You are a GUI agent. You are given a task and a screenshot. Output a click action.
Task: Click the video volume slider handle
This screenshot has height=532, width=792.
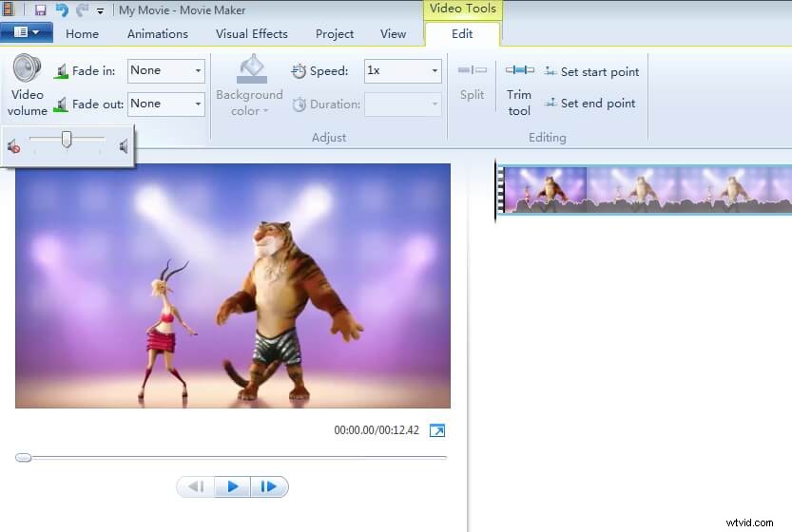(67, 140)
